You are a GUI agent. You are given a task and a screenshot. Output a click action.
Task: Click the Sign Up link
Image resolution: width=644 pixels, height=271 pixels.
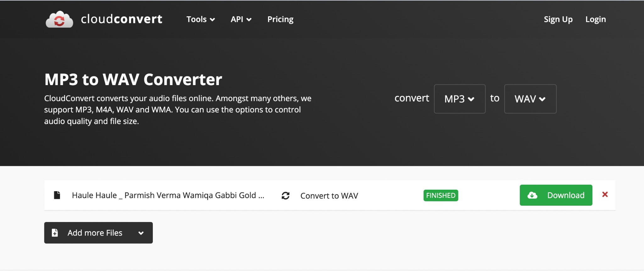558,19
